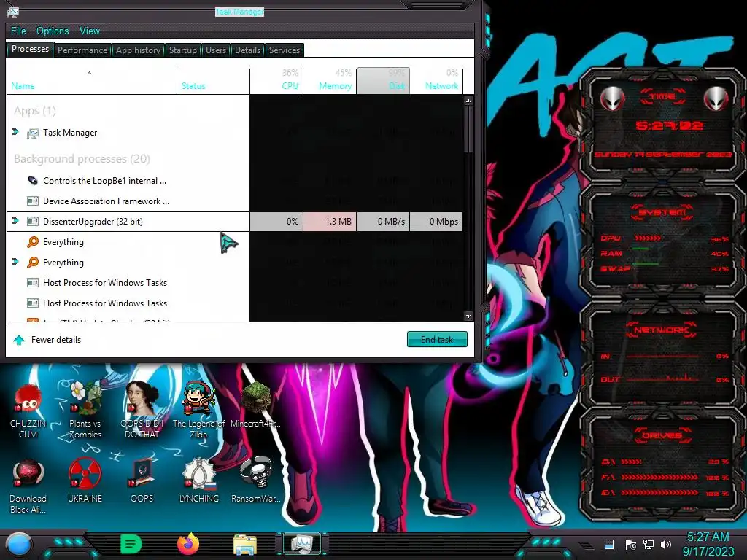747x560 pixels.
Task: Open the LYNCHING desktop shortcut
Action: [198, 481]
